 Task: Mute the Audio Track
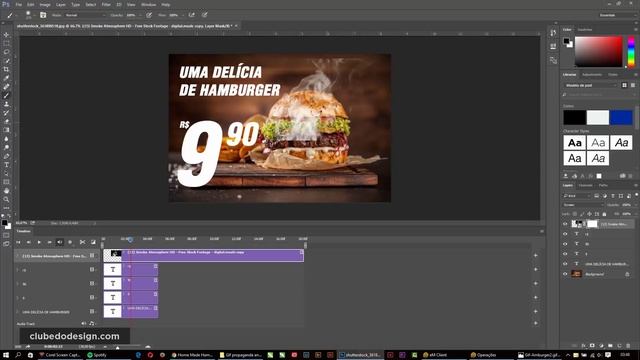[84, 323]
